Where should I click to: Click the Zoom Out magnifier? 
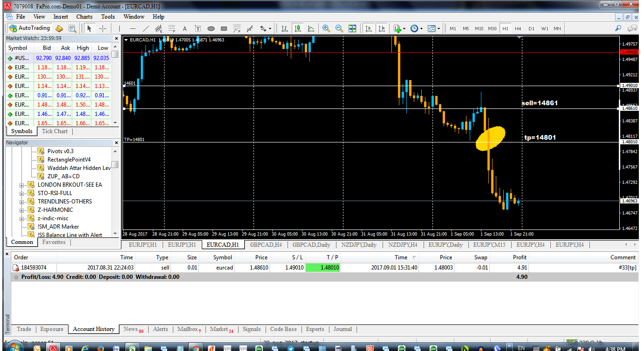pos(339,28)
